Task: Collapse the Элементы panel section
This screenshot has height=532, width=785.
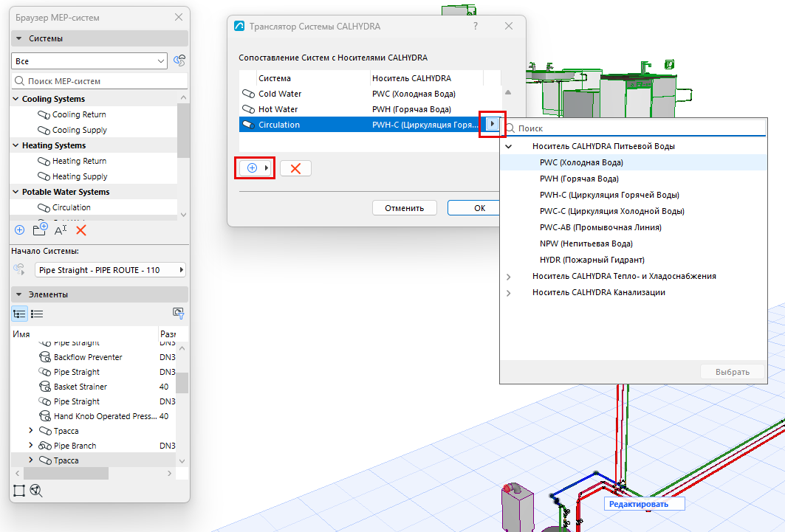Action: pyautogui.click(x=19, y=294)
